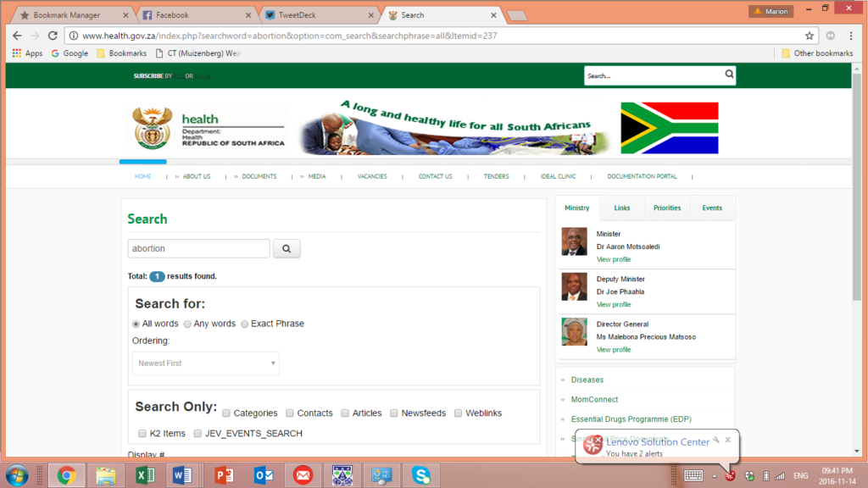Image resolution: width=868 pixels, height=488 pixels.
Task: Switch to the TweetDeck browser tab
Action: click(320, 15)
